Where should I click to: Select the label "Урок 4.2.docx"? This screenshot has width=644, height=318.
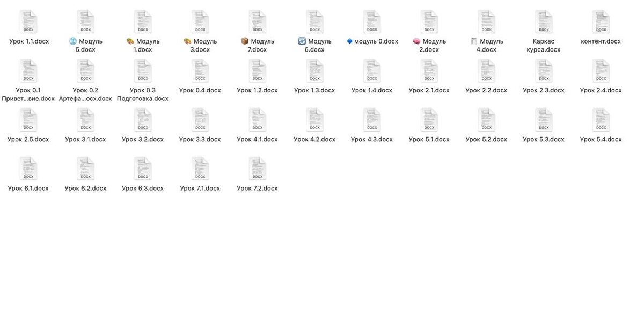(314, 140)
